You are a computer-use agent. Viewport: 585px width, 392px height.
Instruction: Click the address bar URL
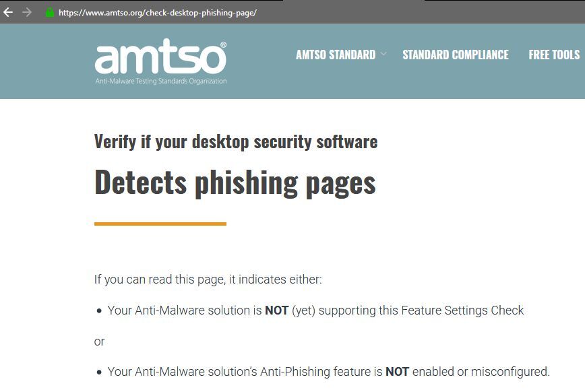pyautogui.click(x=158, y=13)
